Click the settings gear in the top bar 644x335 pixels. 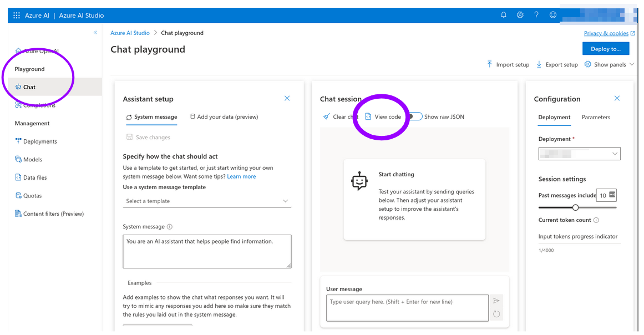(520, 15)
